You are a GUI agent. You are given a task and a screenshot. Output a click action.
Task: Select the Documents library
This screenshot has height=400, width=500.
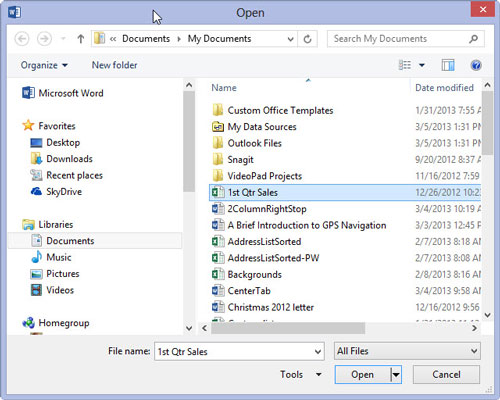95,241
